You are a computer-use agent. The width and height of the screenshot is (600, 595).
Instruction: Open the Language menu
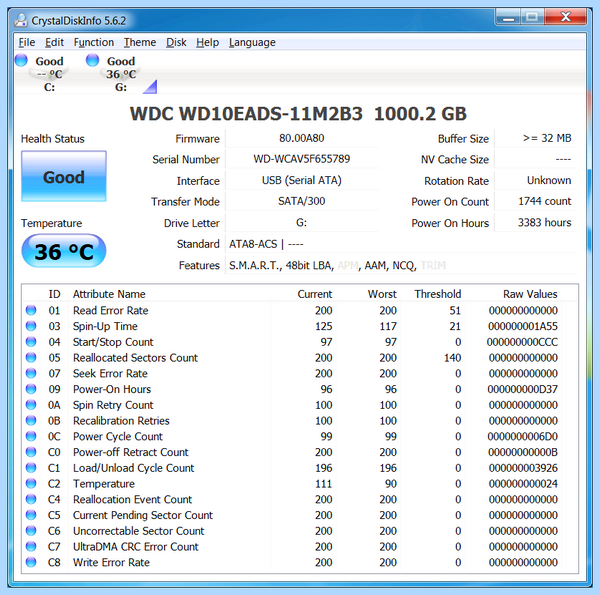click(252, 42)
